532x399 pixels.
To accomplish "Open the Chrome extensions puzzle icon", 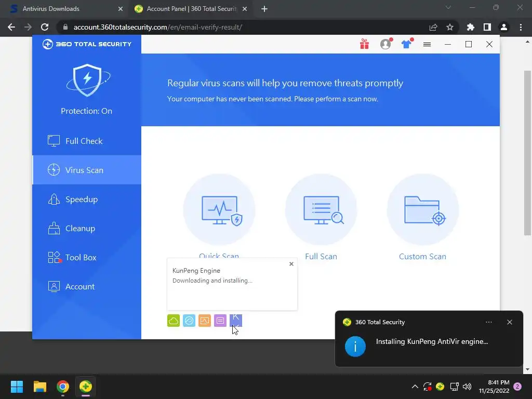I will 471,27.
